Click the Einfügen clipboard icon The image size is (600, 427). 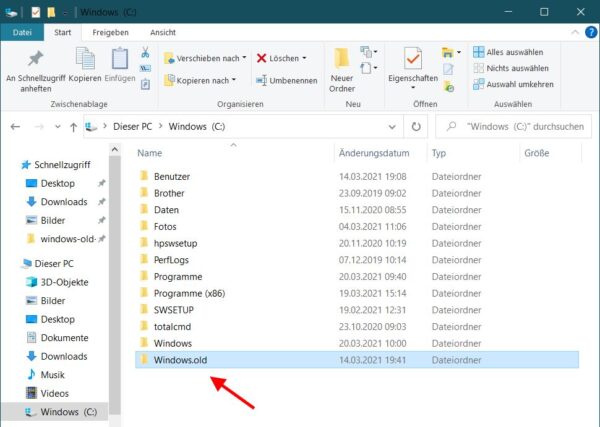point(120,58)
